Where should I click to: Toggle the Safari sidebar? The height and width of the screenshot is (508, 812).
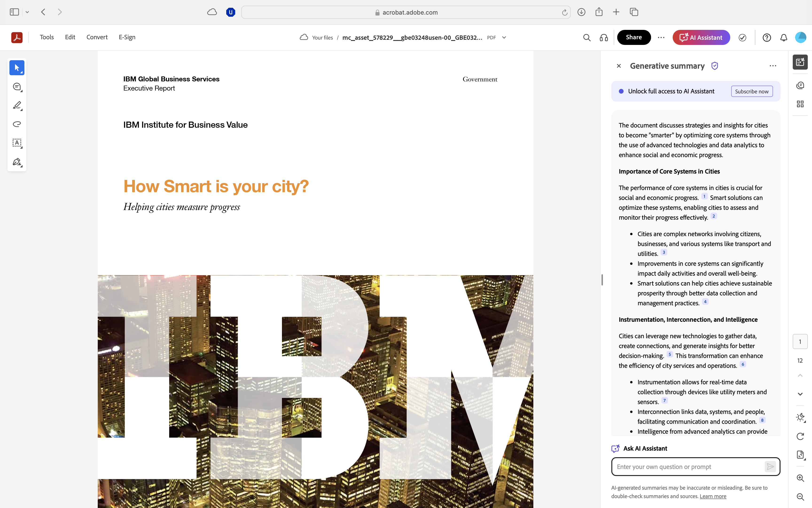click(x=14, y=12)
